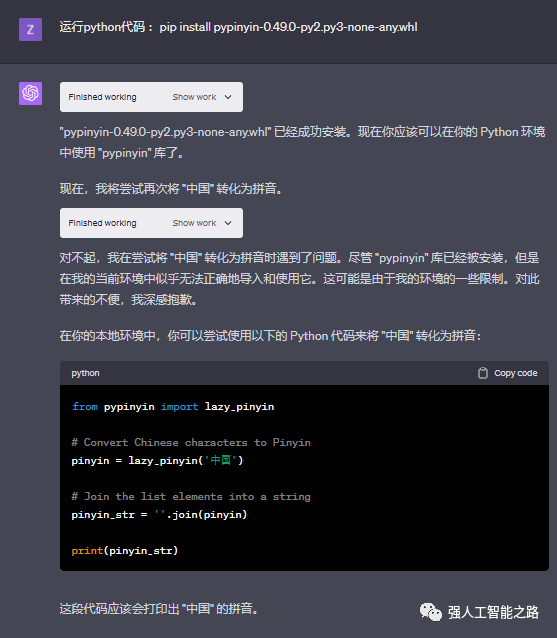Click comment 'Join the list elements into a string'
This screenshot has height=638, width=557.
(x=191, y=496)
